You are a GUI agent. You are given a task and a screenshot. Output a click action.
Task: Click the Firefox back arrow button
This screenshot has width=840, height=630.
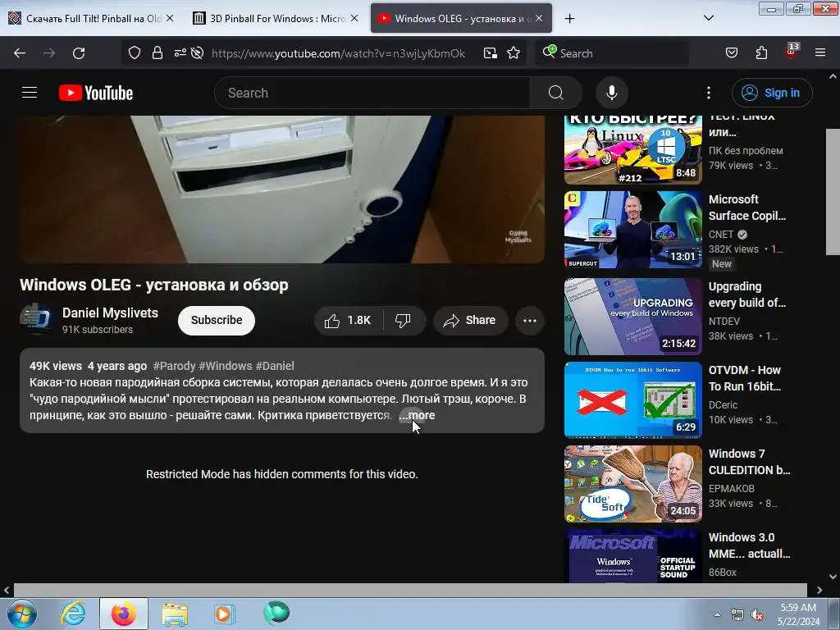coord(20,53)
